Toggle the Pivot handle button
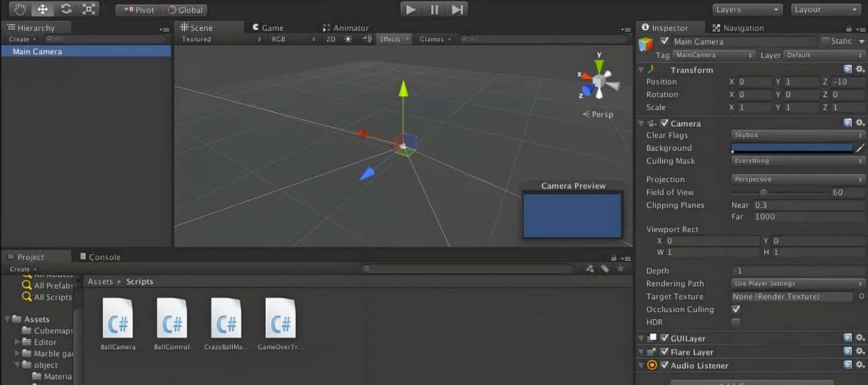The image size is (868, 385). 138,10
